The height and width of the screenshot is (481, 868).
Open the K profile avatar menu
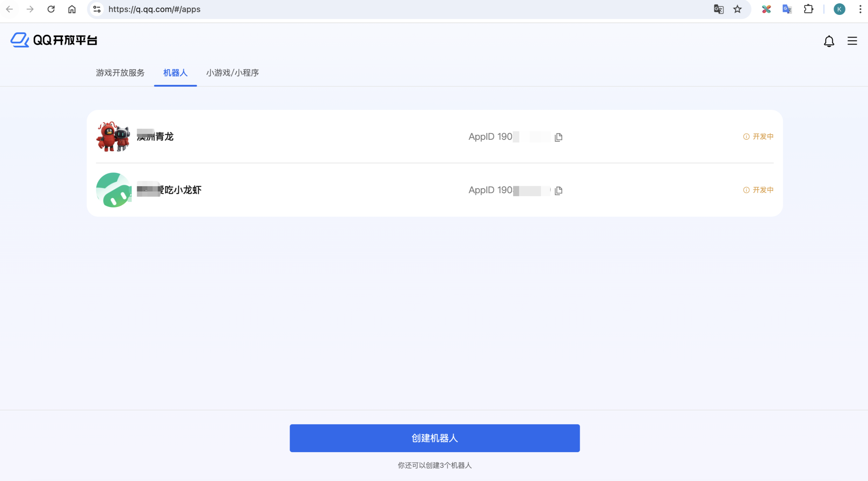click(x=839, y=9)
